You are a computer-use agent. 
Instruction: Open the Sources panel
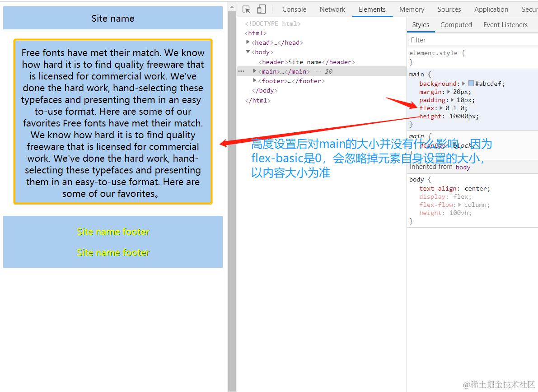449,9
